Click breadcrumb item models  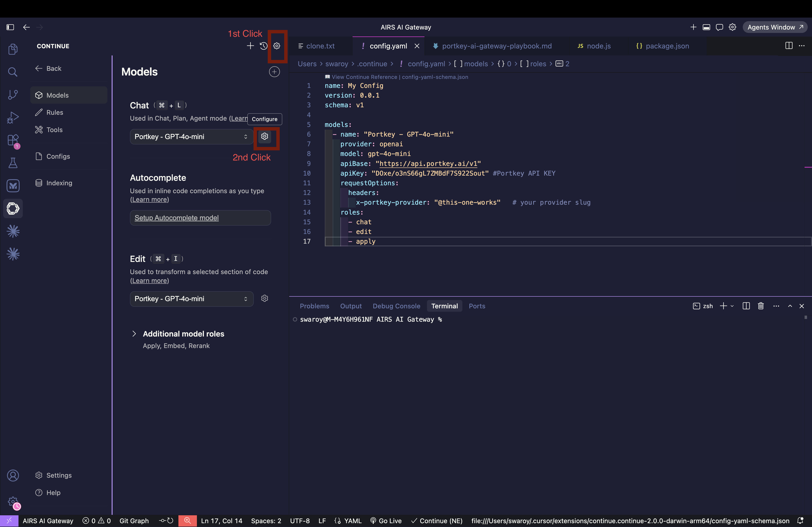coord(476,64)
